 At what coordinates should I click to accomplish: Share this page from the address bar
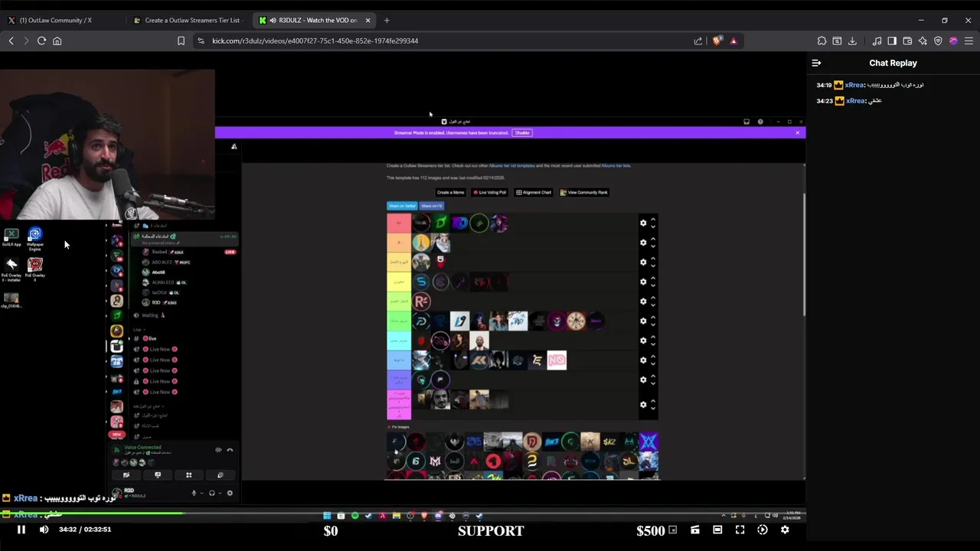(x=698, y=41)
